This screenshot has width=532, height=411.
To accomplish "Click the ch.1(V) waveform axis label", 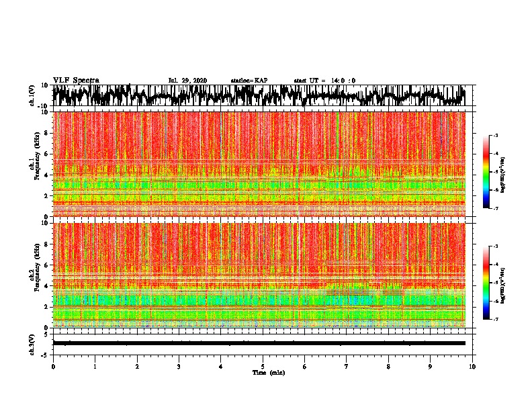I will pos(32,95).
